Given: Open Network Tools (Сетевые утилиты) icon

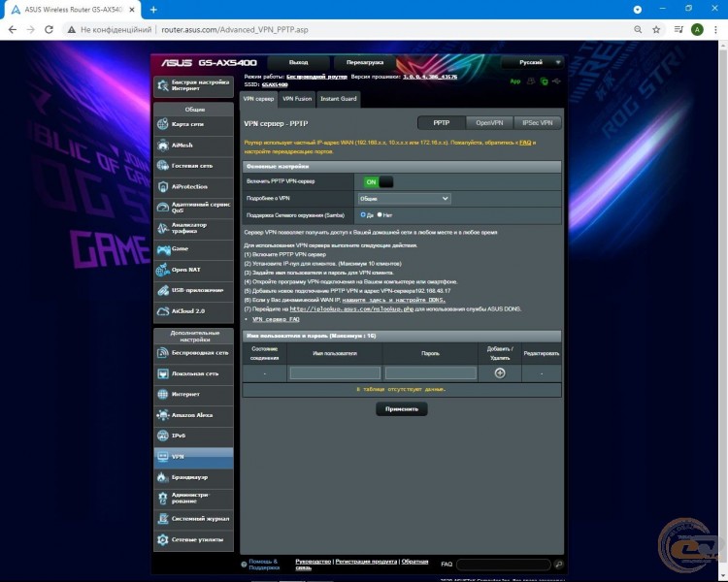Looking at the screenshot, I should pos(162,539).
